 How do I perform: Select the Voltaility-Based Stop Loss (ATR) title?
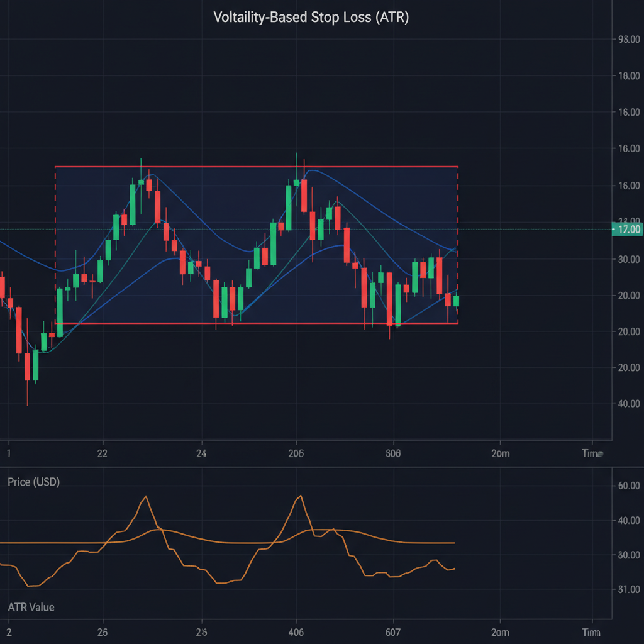tap(312, 18)
